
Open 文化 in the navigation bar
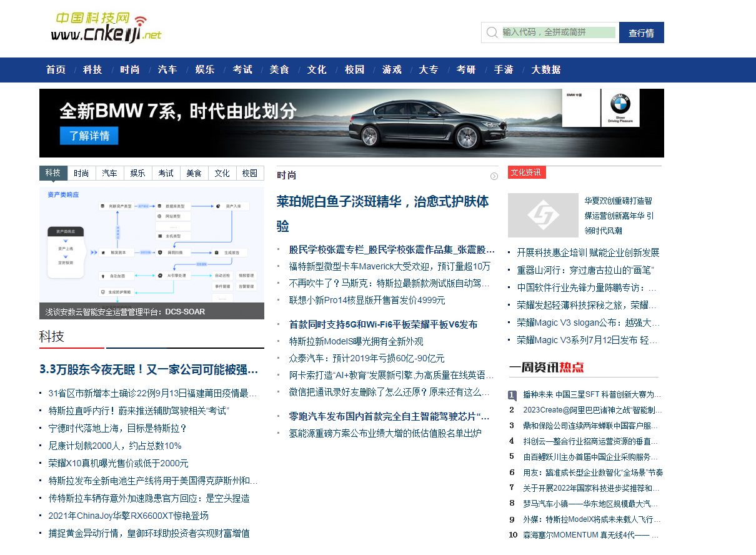point(317,69)
